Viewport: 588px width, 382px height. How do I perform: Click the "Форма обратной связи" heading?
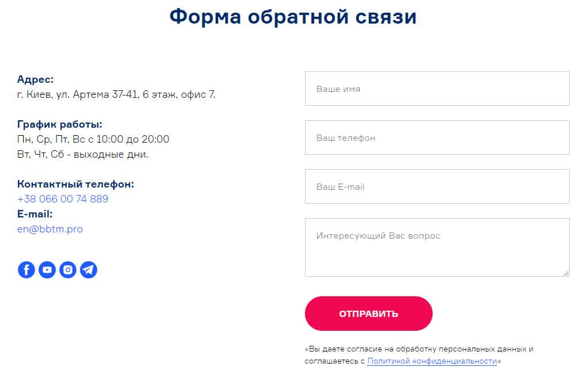click(293, 17)
